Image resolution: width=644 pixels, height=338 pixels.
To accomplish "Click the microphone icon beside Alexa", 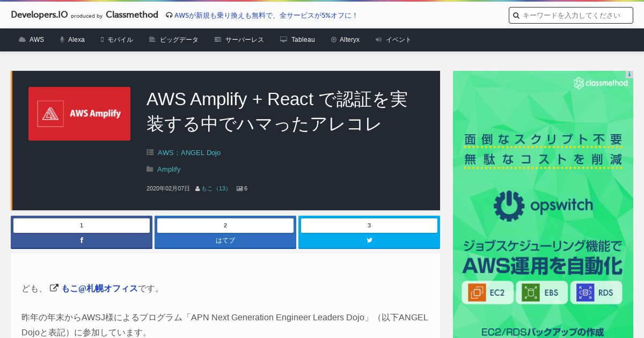I will (x=62, y=40).
